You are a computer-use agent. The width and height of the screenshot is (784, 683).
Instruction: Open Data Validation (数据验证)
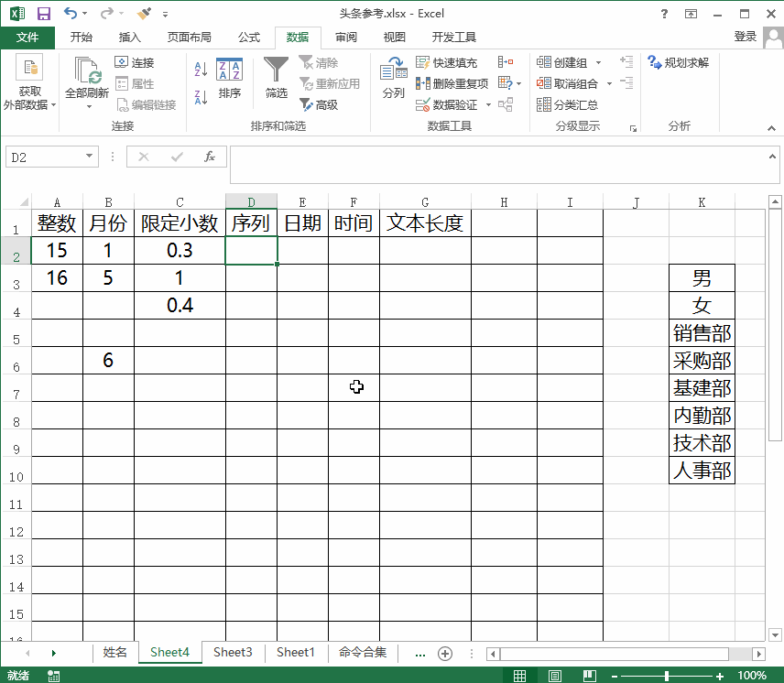click(x=447, y=104)
